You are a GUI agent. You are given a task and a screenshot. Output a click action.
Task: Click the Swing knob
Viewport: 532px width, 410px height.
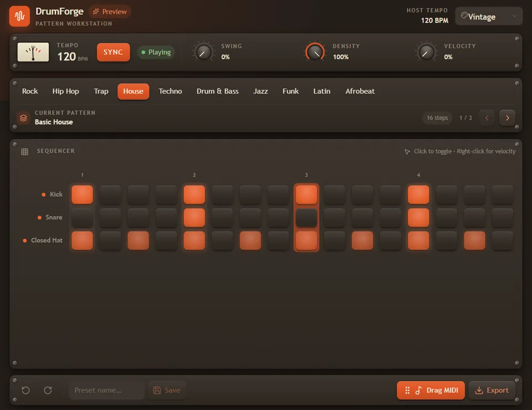[203, 52]
